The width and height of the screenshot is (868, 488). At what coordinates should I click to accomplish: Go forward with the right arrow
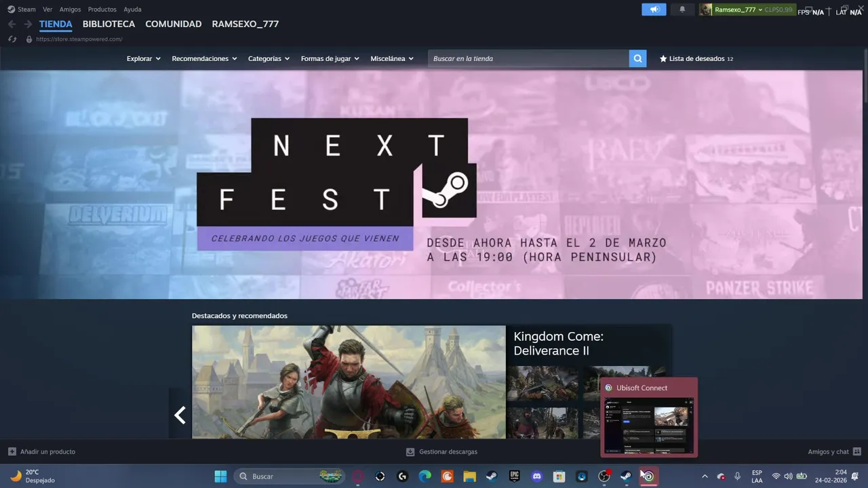28,24
